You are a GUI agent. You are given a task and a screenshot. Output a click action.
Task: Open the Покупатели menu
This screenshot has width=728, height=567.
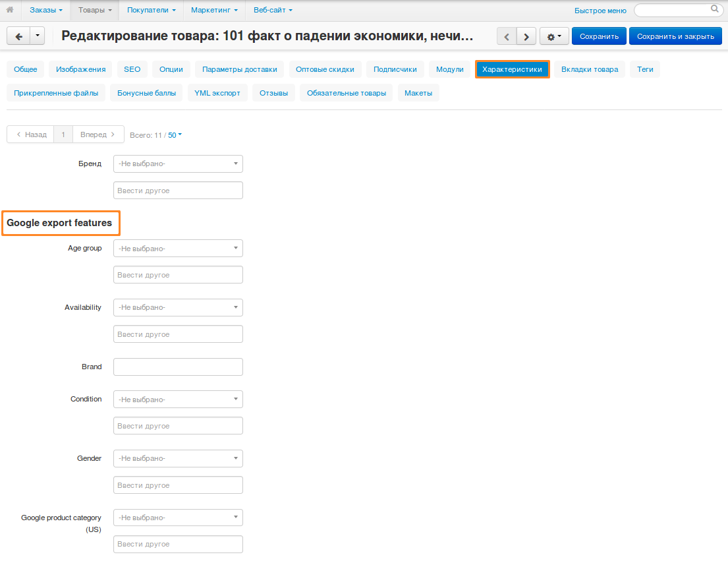click(152, 10)
